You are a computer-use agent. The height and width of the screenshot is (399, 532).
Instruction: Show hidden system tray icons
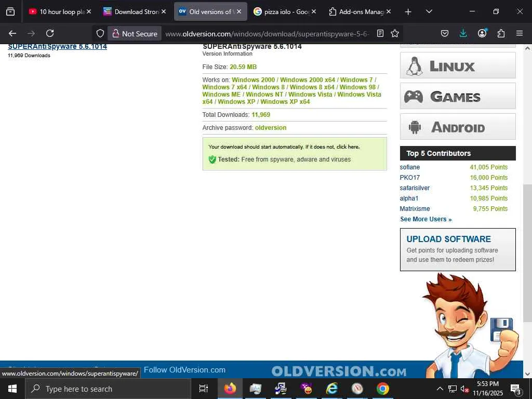(440, 389)
